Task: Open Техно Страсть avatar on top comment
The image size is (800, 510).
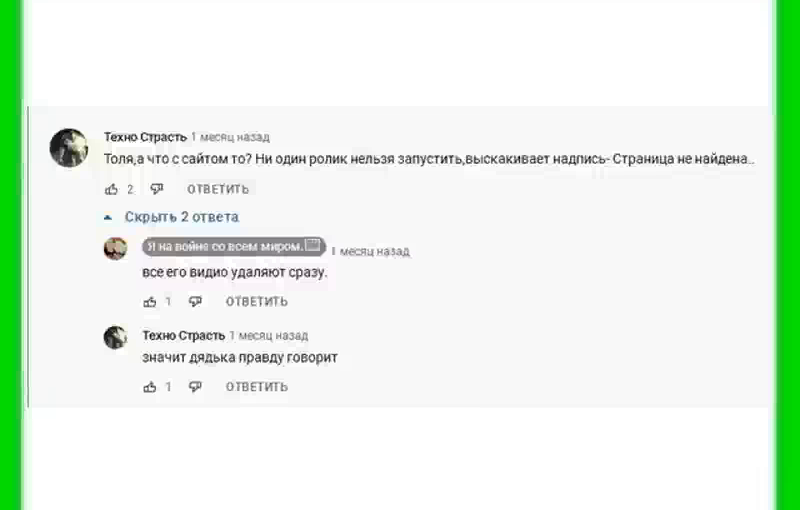Action: tap(69, 148)
